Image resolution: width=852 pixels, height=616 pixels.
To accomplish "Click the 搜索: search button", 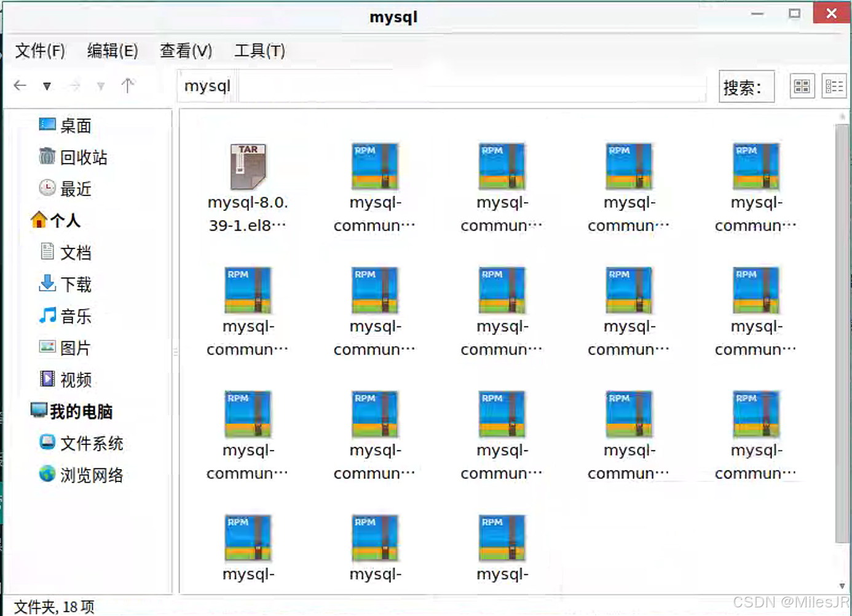I will tap(746, 87).
